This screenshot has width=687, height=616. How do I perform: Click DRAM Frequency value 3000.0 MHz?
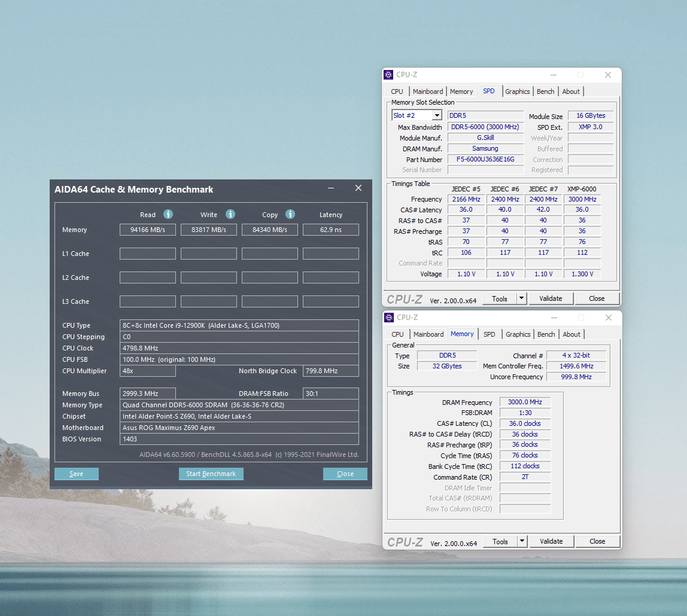coord(525,402)
